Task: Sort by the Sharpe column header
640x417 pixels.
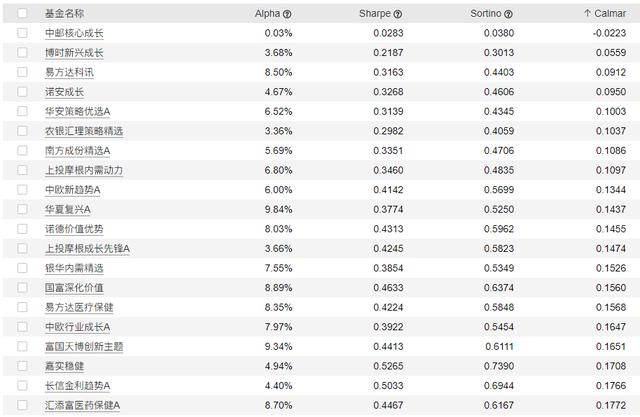Action: (x=375, y=14)
